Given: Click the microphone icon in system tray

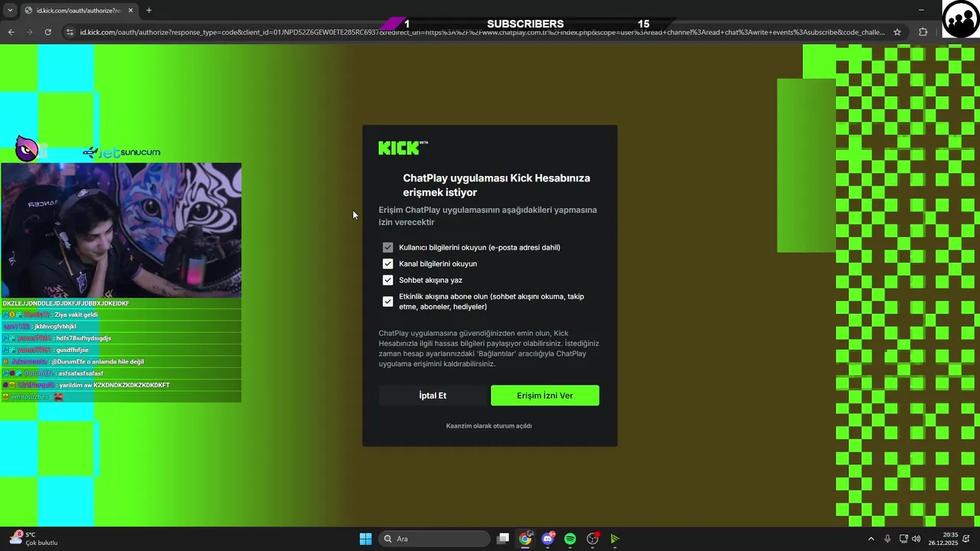Looking at the screenshot, I should click(x=887, y=539).
